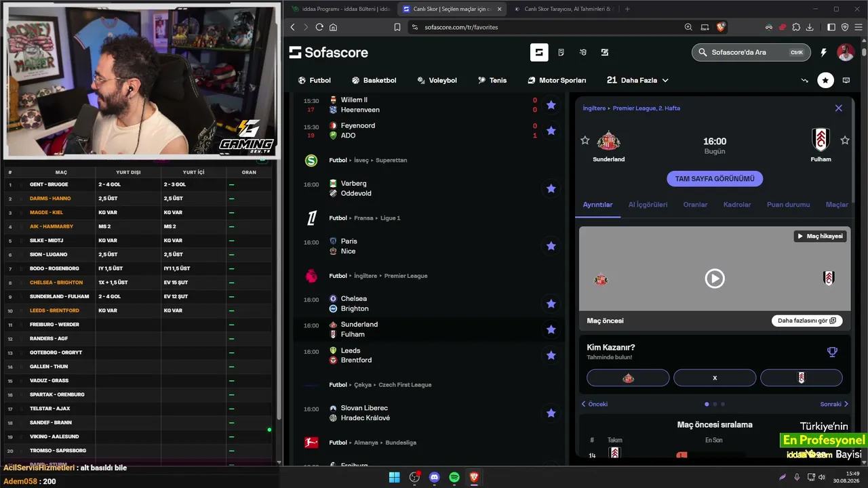This screenshot has width=868, height=488.
Task: Vote X for a draw
Action: (x=715, y=378)
